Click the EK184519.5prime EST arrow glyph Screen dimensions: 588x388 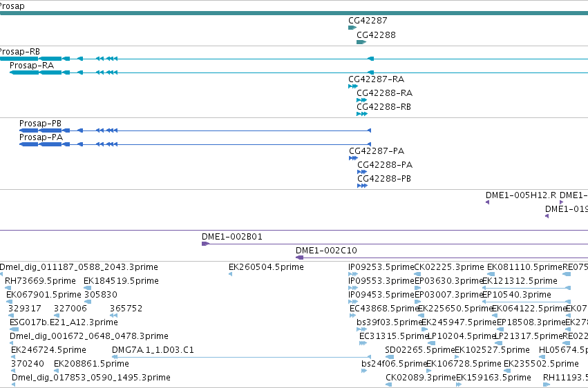click(87, 288)
